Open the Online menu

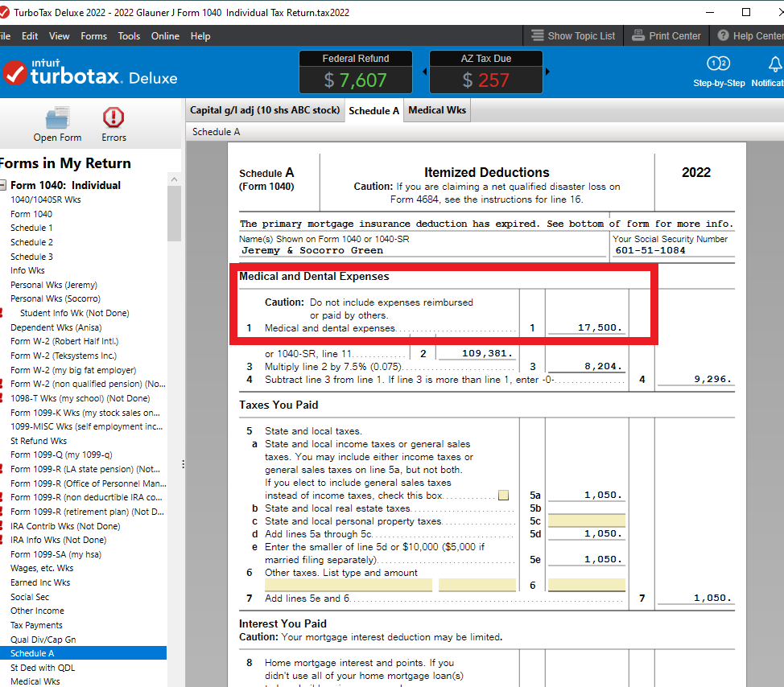(x=165, y=36)
